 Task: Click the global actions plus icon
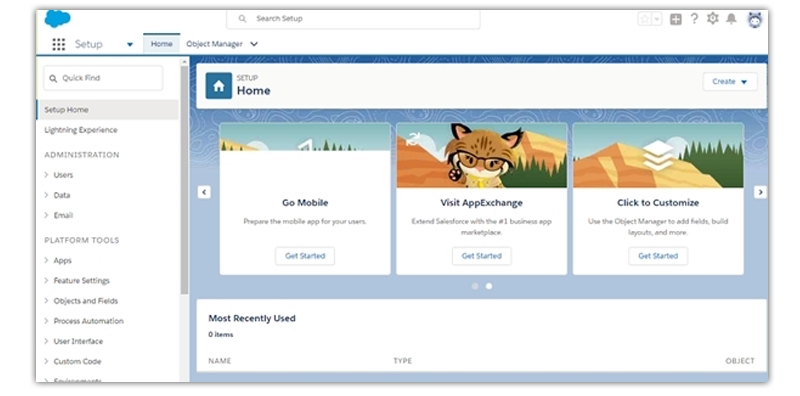coord(676,19)
